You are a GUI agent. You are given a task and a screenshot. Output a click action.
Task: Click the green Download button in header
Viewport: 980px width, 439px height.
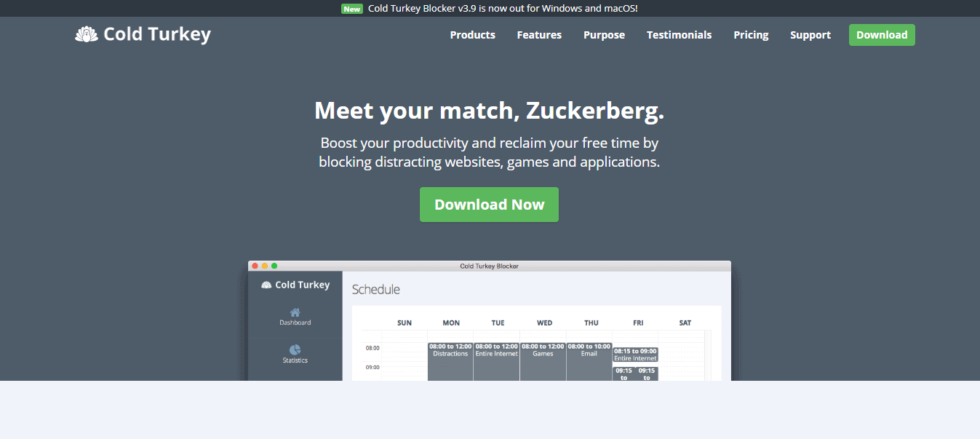coord(882,35)
